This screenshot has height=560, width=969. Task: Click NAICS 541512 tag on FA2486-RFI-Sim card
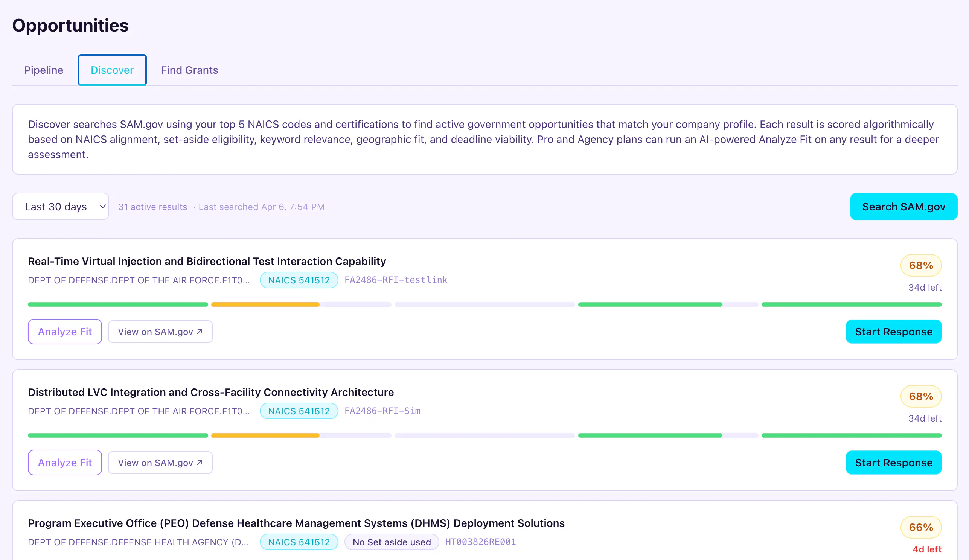[x=299, y=411]
